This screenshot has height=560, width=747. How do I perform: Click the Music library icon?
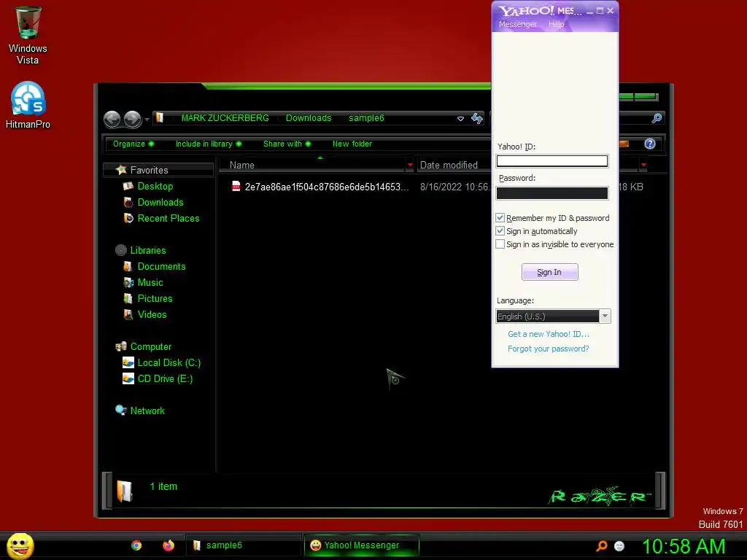tap(128, 282)
